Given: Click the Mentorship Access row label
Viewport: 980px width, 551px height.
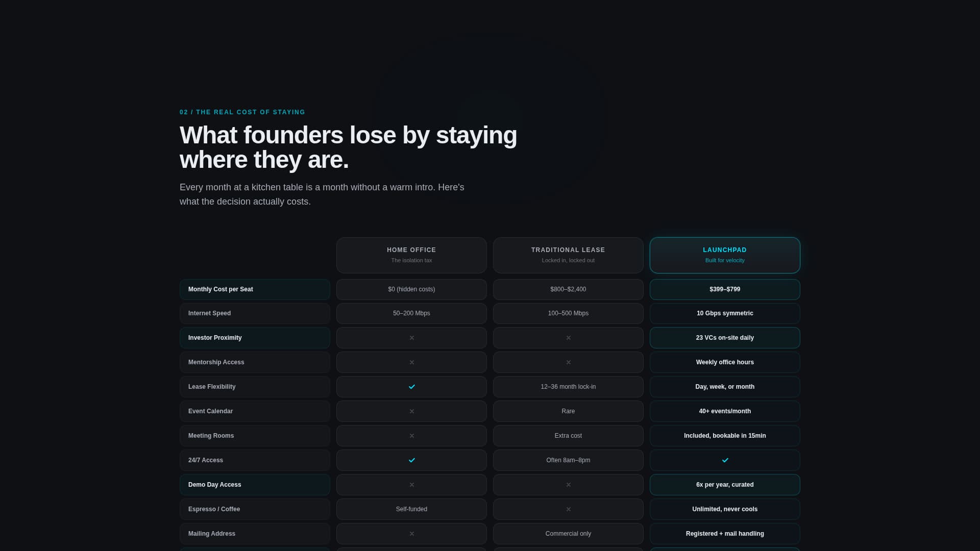Looking at the screenshot, I should pos(255,362).
